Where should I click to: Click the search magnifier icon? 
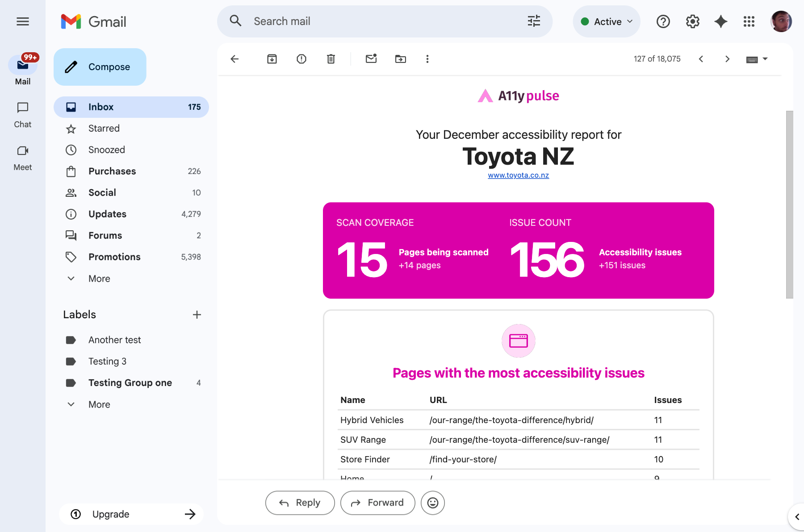[235, 21]
